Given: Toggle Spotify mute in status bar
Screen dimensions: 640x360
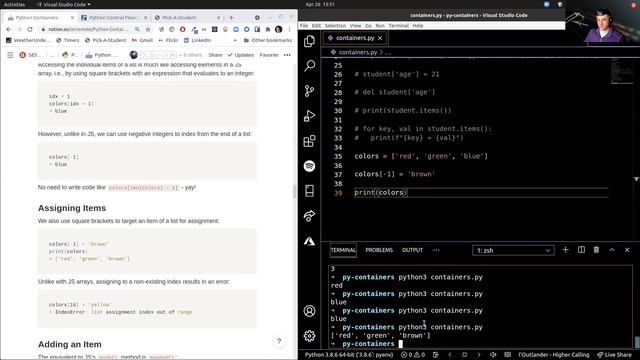Looking at the screenshot, I should point(493,355).
